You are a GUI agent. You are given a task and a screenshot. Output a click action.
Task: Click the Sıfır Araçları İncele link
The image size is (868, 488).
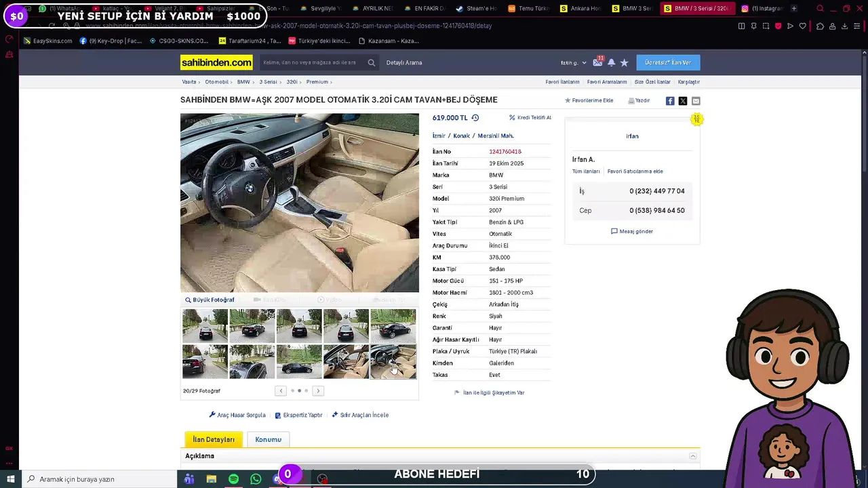pyautogui.click(x=360, y=415)
